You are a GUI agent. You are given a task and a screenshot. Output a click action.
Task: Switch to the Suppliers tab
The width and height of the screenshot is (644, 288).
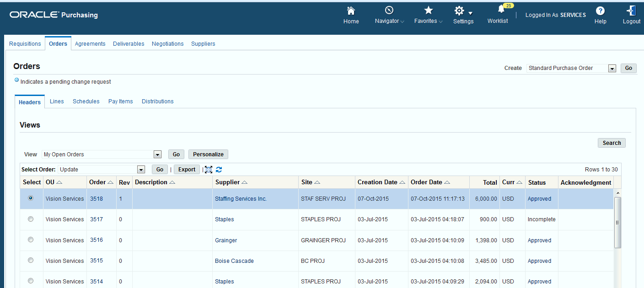[203, 44]
